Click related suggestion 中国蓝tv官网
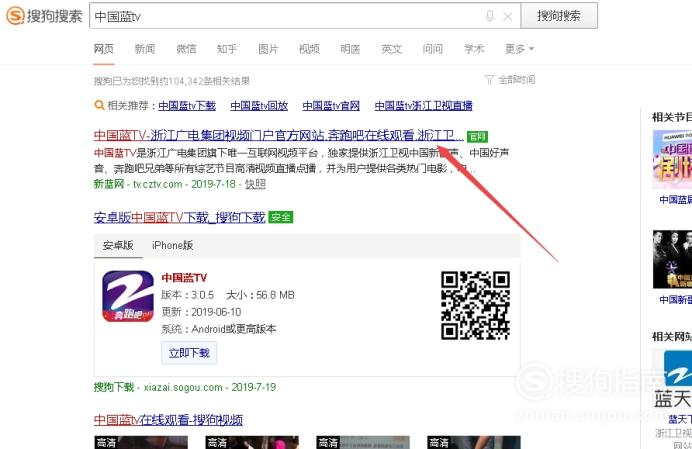Viewport: 692px width, 449px height. pyautogui.click(x=331, y=106)
